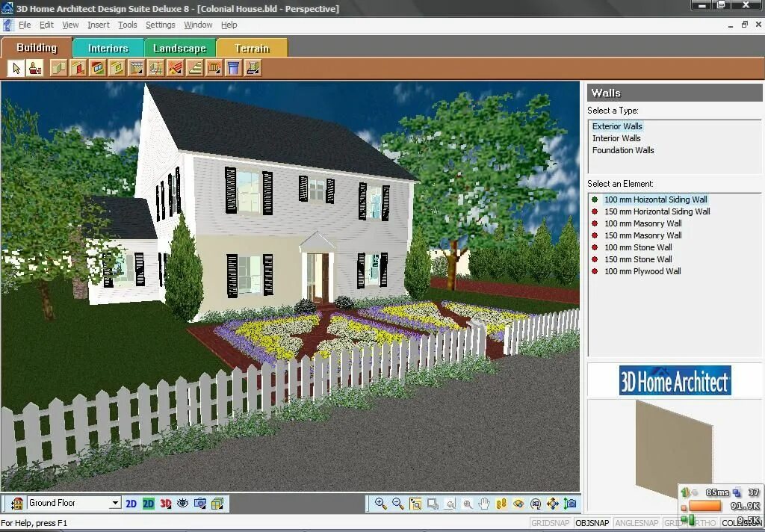Choose the Columns tool icon
Viewport: 765px width, 532px height.
tap(234, 68)
